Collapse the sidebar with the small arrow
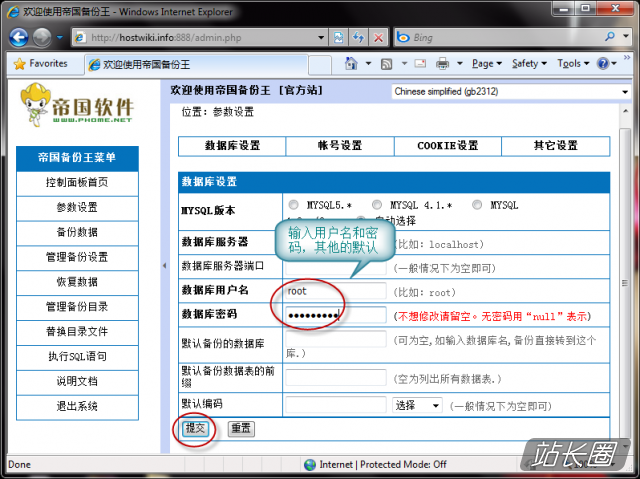This screenshot has height=479, width=640. point(164,266)
